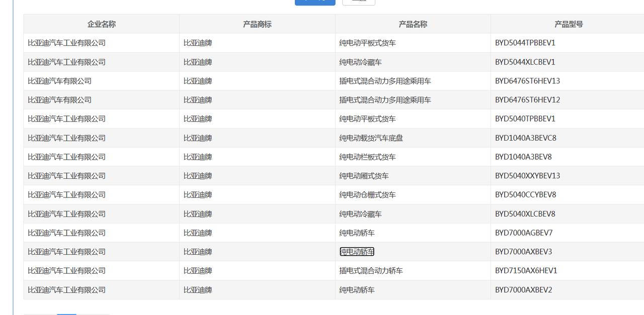Select model BYD5044TPBBEV1

point(525,43)
